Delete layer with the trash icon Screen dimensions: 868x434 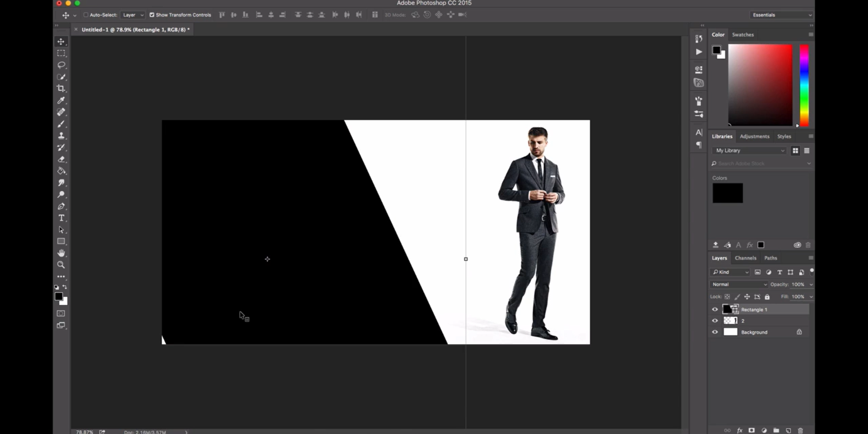800,430
